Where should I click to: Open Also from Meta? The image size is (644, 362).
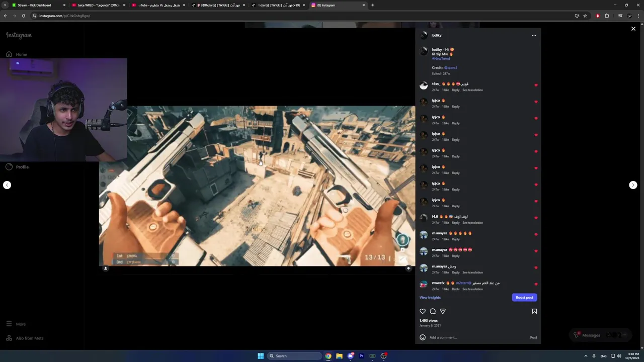click(25, 338)
